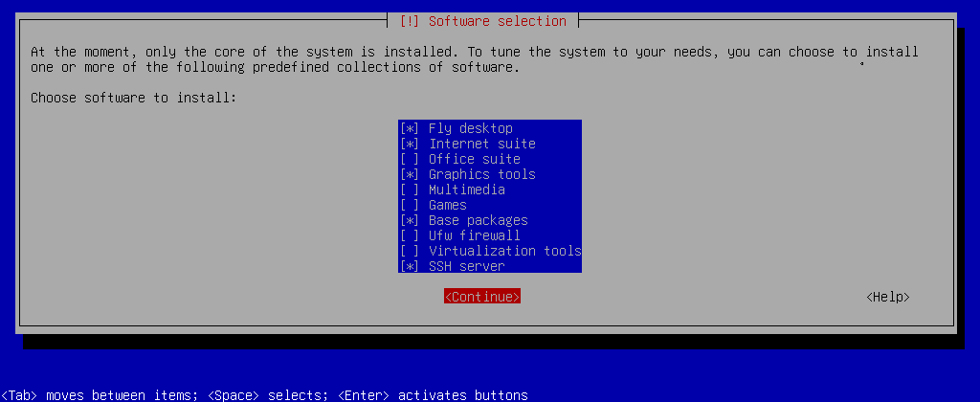Highlight the Ufw firewall list entry label
Viewport: 980px width, 402px height.
(474, 235)
